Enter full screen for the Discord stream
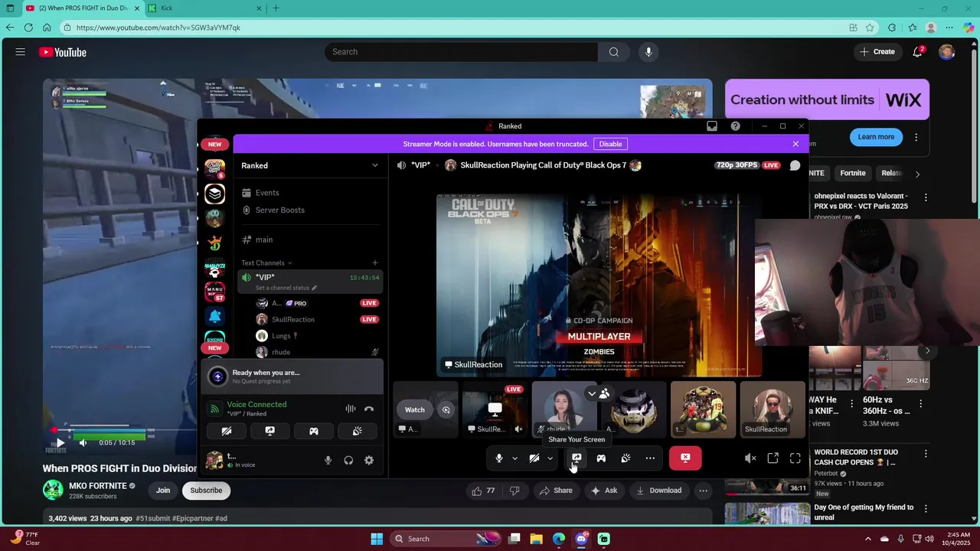 (x=795, y=458)
